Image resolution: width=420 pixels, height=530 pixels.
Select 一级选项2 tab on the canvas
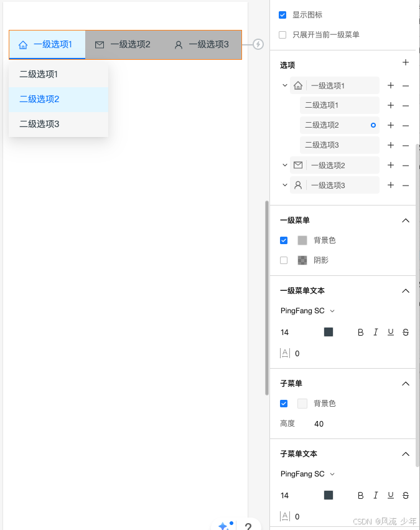[x=123, y=45]
